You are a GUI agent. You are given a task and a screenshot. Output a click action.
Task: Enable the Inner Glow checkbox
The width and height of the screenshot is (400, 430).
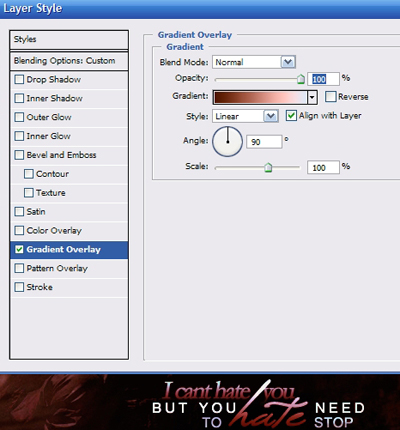(x=19, y=136)
